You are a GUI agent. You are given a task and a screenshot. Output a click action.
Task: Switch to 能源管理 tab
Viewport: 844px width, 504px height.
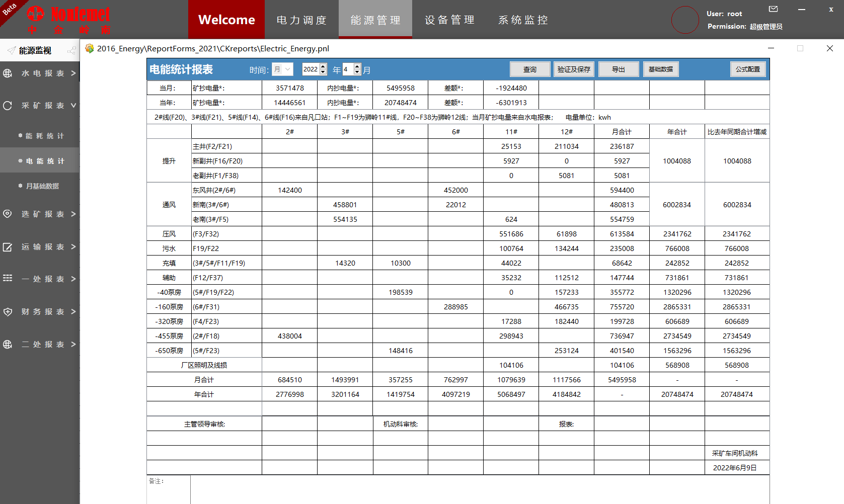pyautogui.click(x=375, y=20)
